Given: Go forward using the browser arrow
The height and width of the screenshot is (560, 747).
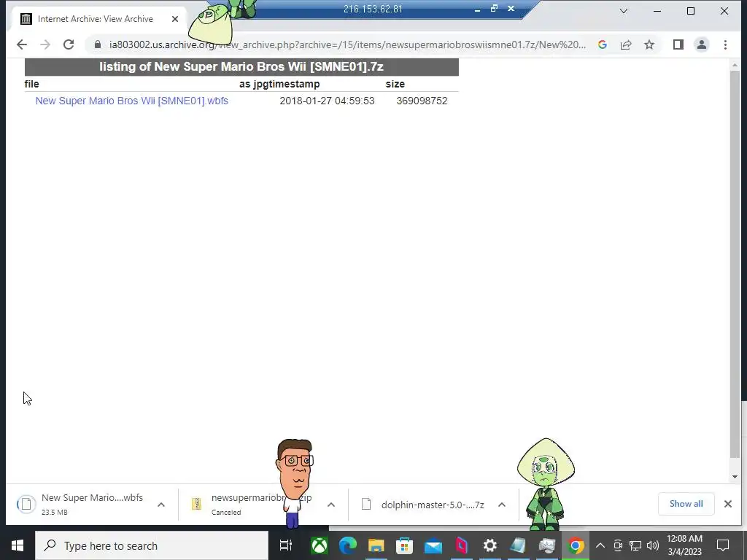Looking at the screenshot, I should 45,44.
